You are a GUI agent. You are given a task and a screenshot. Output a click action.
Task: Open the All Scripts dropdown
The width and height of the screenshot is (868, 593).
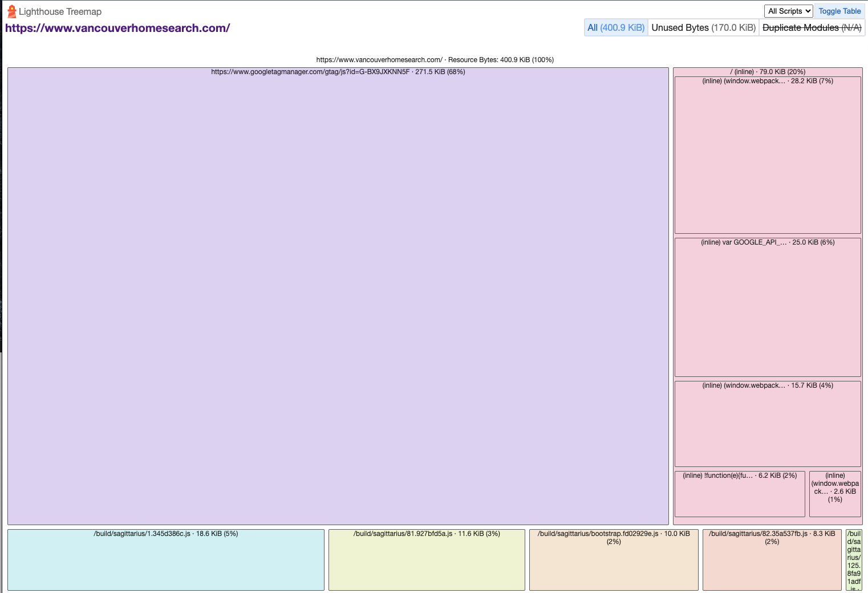pos(789,11)
